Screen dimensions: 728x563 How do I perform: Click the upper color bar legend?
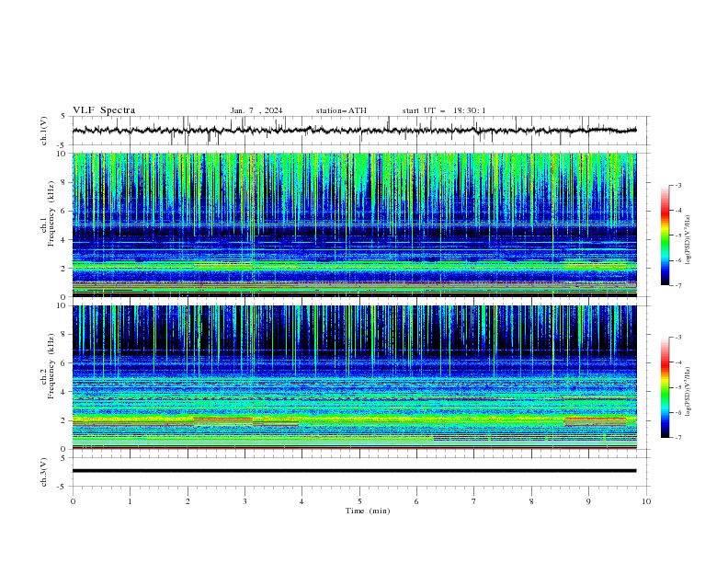[665, 236]
